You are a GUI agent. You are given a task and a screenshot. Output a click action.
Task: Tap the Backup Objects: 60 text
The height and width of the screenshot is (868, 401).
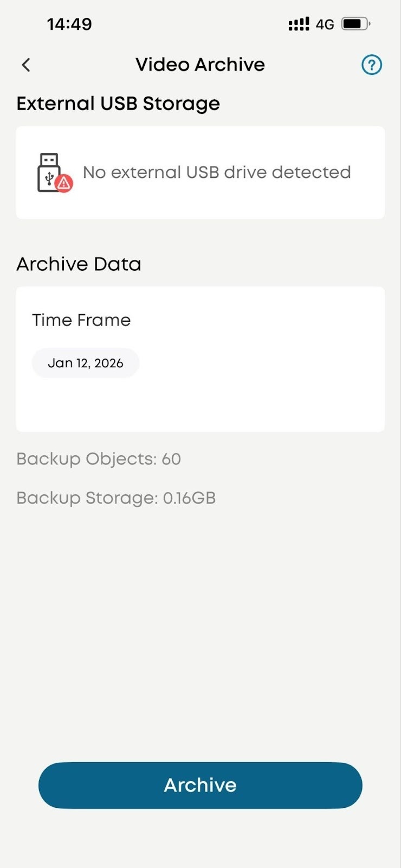(x=99, y=459)
